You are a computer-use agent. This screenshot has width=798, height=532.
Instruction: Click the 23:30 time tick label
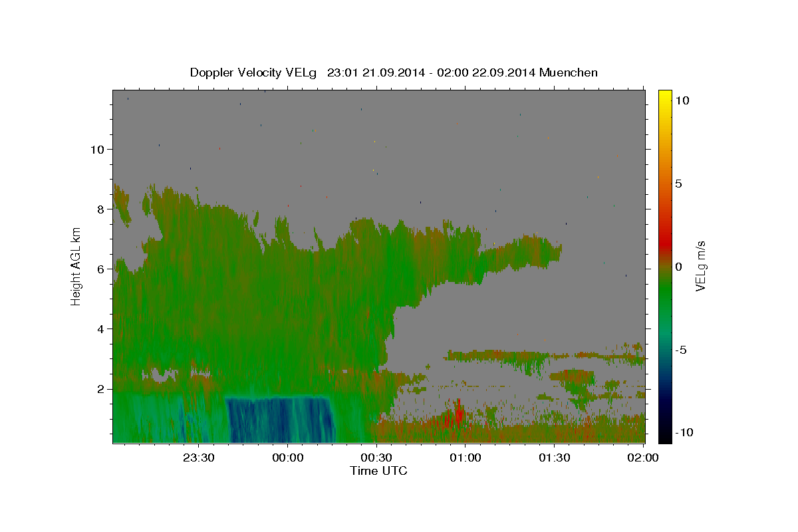199,458
